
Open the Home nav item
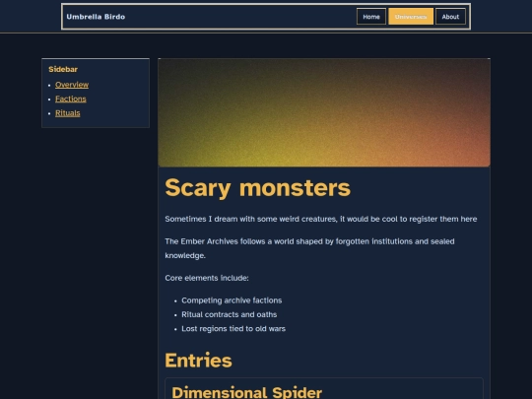[371, 17]
